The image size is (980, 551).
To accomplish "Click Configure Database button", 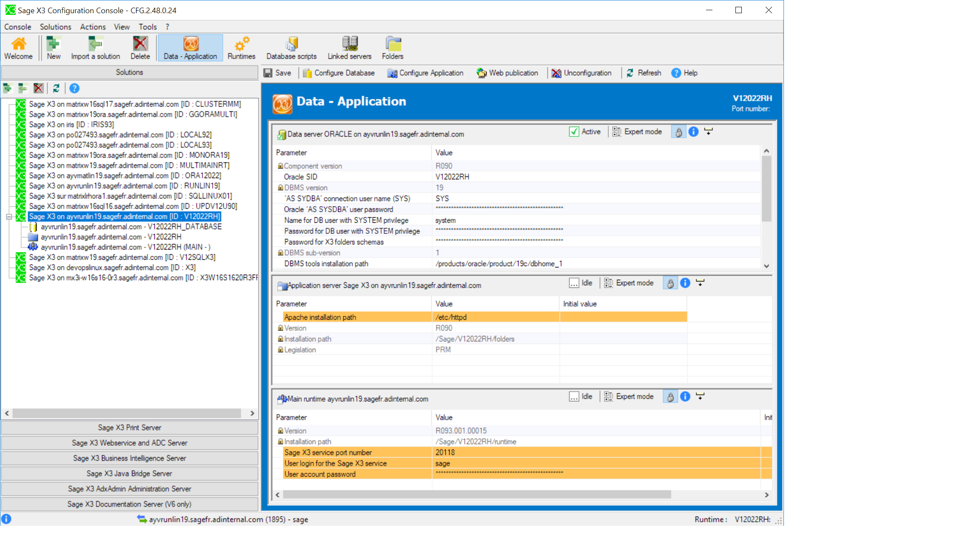I will tap(339, 73).
